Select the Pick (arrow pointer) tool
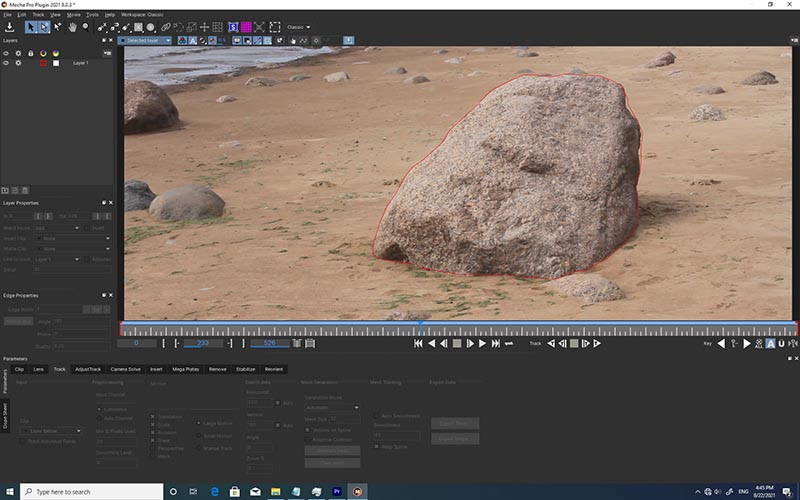800x500 pixels. [x=31, y=27]
